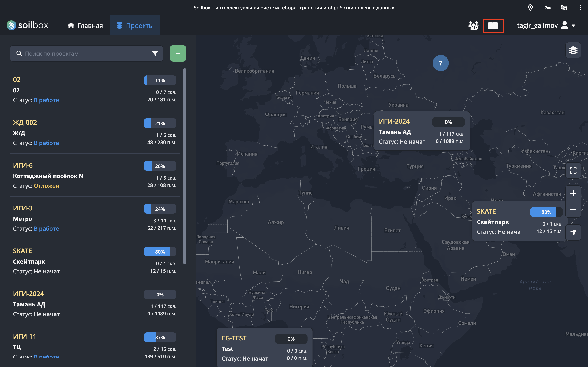Click browser location pin icon
The height and width of the screenshot is (367, 588).
pos(530,8)
